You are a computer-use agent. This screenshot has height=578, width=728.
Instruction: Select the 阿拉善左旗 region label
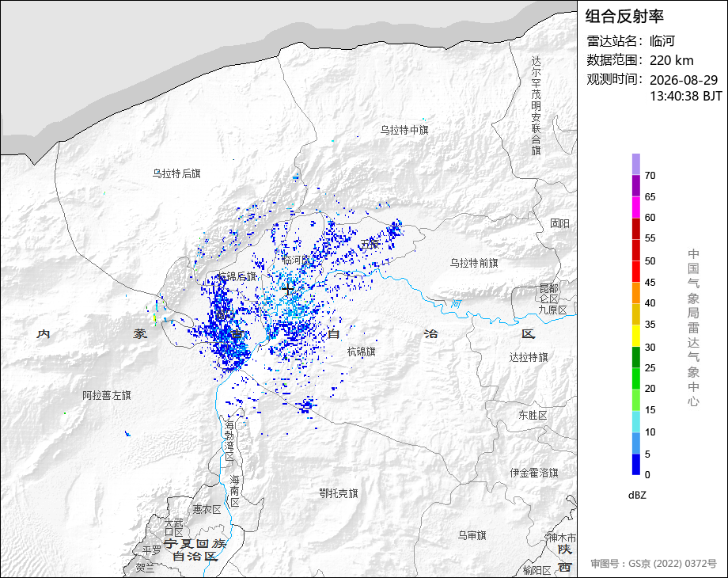point(107,395)
